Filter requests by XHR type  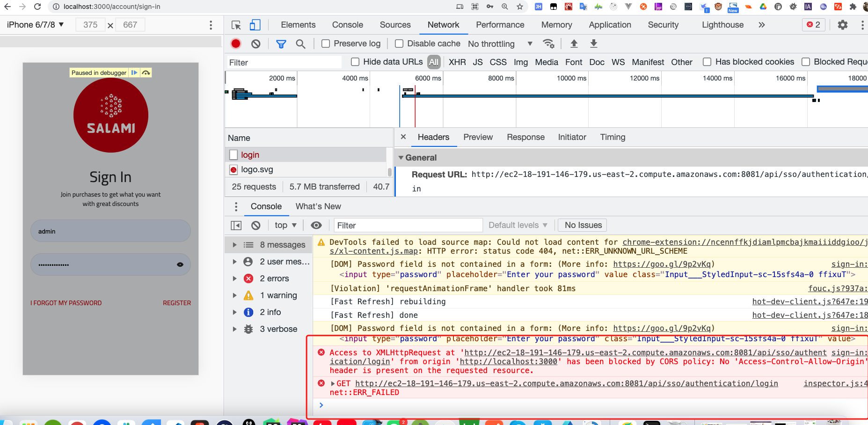tap(457, 62)
